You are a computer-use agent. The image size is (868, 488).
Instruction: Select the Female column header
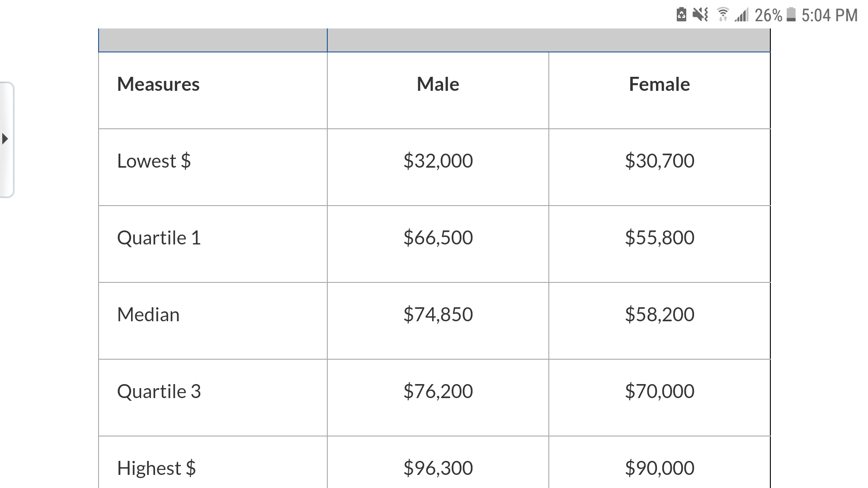point(660,84)
